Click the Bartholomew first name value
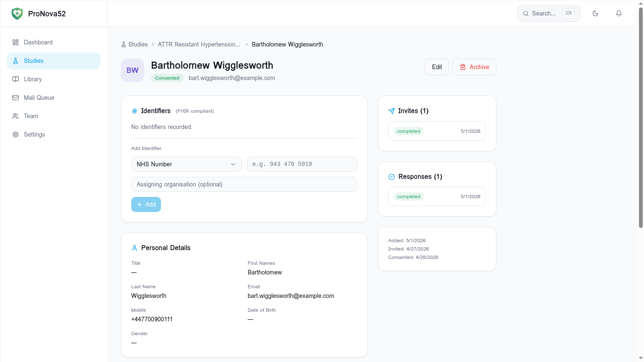The image size is (644, 362). 265,272
